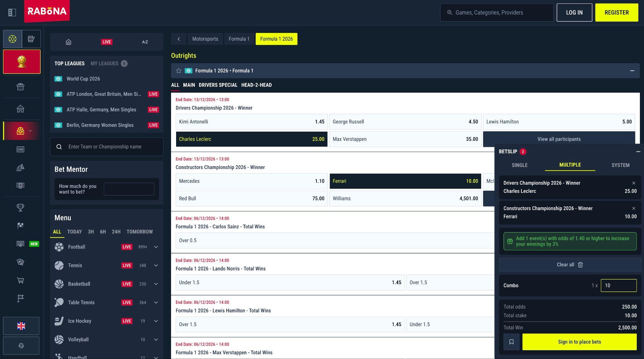This screenshot has height=359, width=644.
Task: Favorite Formula 1 2026 with star icon
Action: click(x=179, y=71)
